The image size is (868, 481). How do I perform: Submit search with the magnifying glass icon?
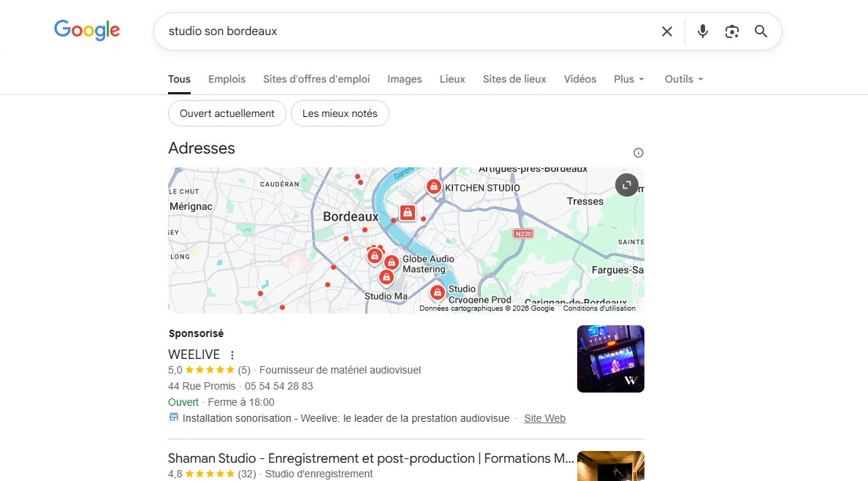tap(761, 31)
